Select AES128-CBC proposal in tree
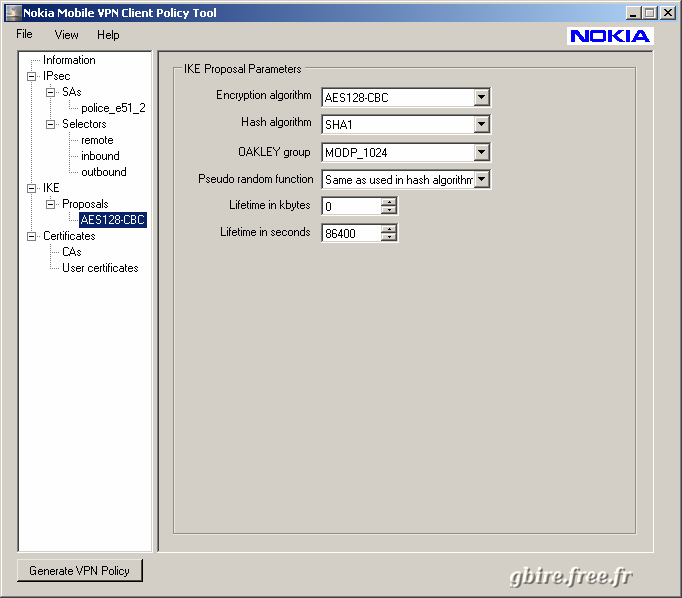 click(113, 220)
